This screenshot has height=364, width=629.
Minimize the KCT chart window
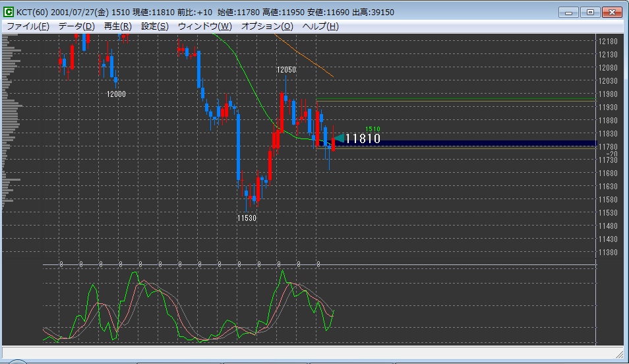pos(569,12)
